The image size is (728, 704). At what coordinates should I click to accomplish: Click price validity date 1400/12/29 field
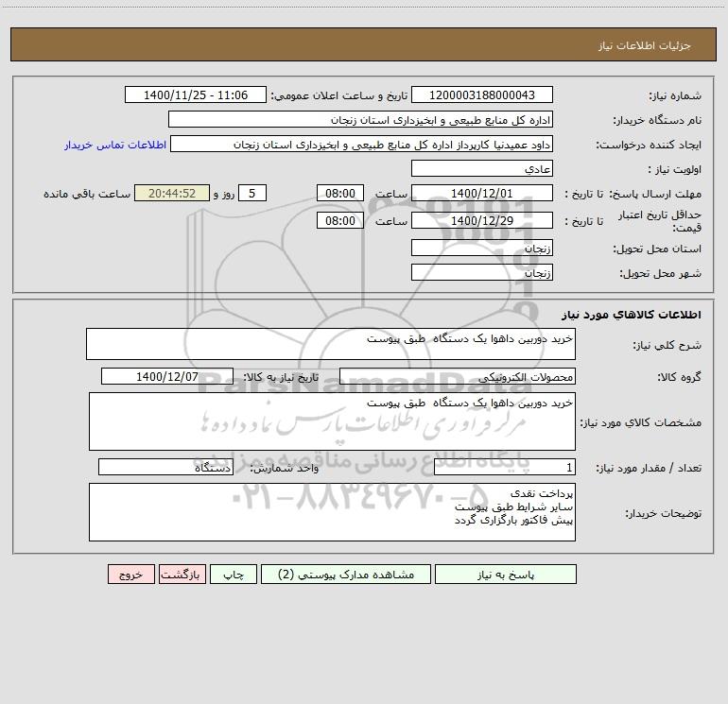point(482,220)
